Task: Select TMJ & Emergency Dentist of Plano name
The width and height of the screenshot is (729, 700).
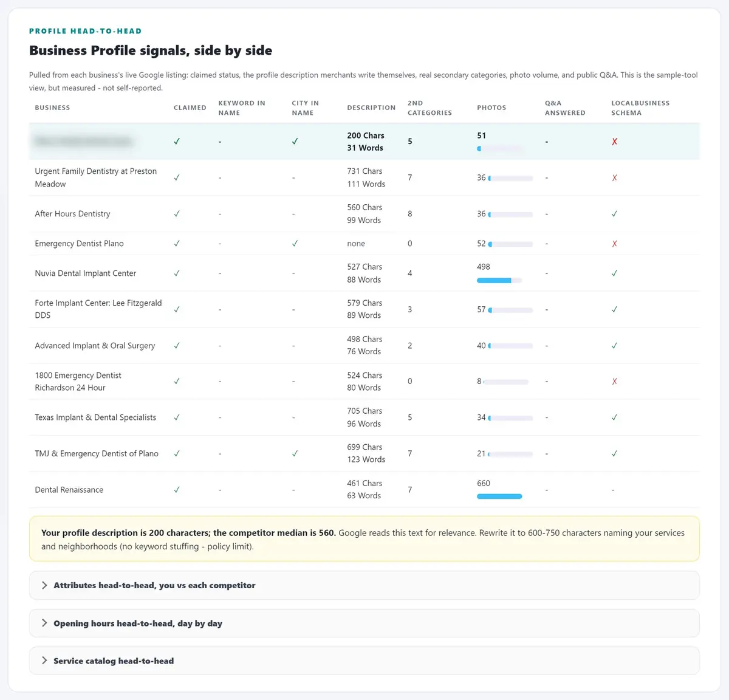Action: (97, 454)
